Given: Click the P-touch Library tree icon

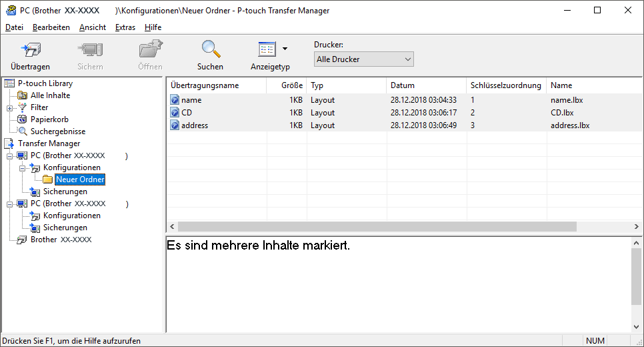Looking at the screenshot, I should click(x=9, y=83).
